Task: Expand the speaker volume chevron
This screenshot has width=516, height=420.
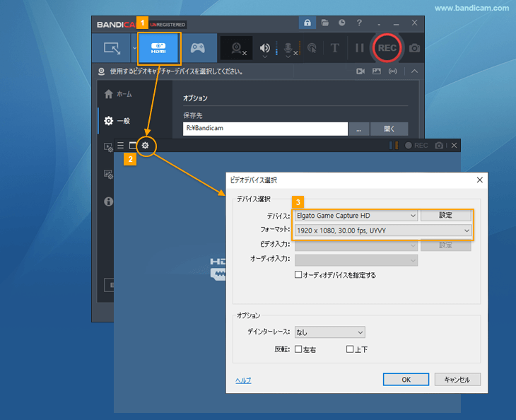Action: coord(265,57)
